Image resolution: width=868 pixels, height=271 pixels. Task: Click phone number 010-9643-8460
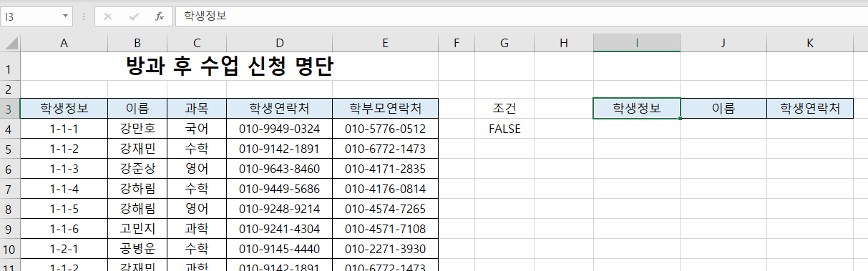point(279,169)
